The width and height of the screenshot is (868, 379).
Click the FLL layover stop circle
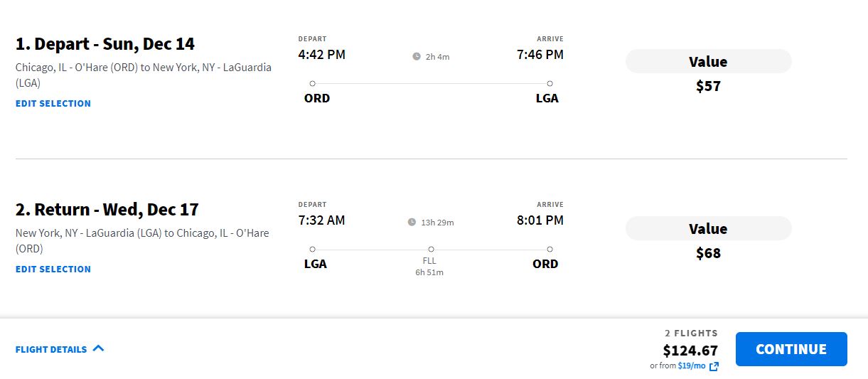click(x=432, y=249)
